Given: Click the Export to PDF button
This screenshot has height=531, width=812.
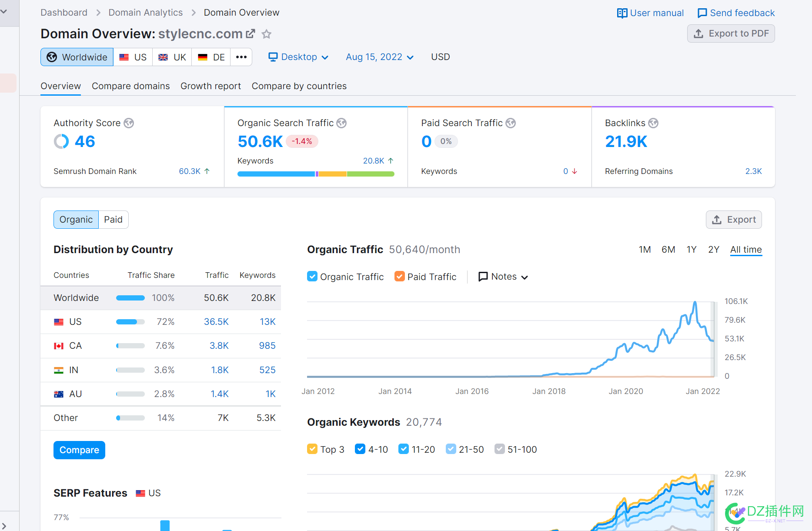Looking at the screenshot, I should click(x=731, y=33).
